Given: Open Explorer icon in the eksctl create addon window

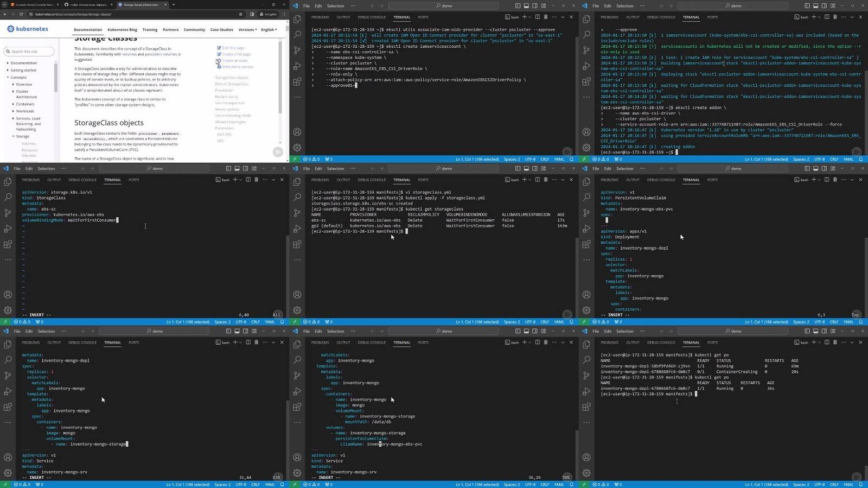Looking at the screenshot, I should tap(586, 19).
